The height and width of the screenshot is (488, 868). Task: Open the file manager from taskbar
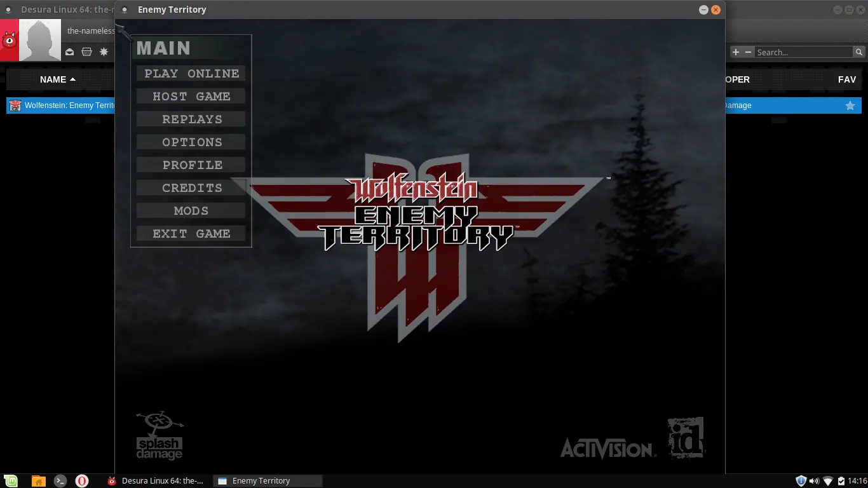(38, 481)
